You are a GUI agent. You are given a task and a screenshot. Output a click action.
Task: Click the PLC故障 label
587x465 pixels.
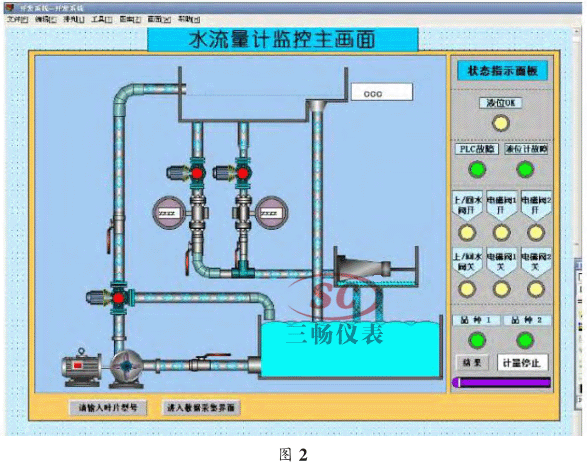pyautogui.click(x=477, y=149)
